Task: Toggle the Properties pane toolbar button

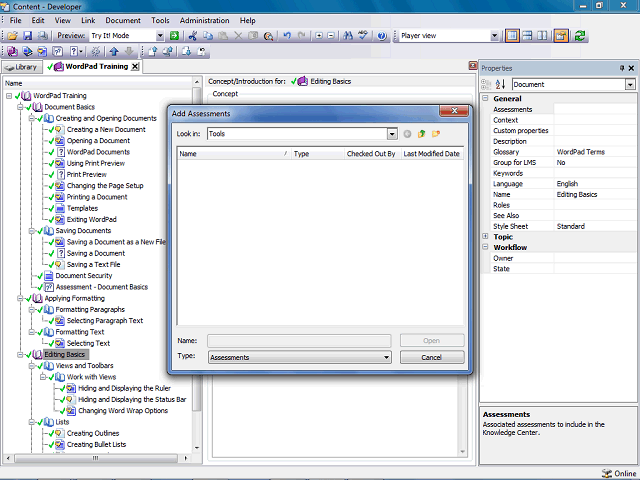Action: tap(561, 36)
